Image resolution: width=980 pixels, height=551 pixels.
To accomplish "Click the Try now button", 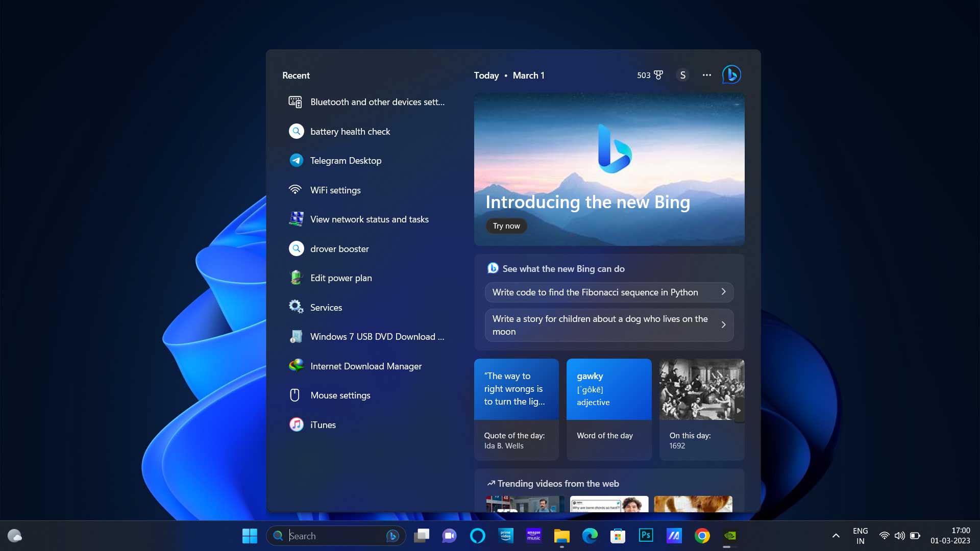I will (506, 226).
